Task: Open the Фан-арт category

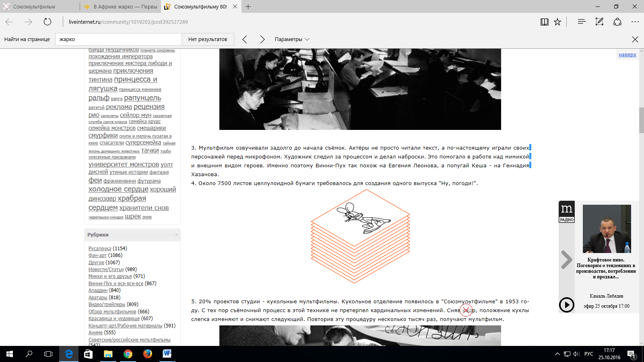Action: pos(97,255)
